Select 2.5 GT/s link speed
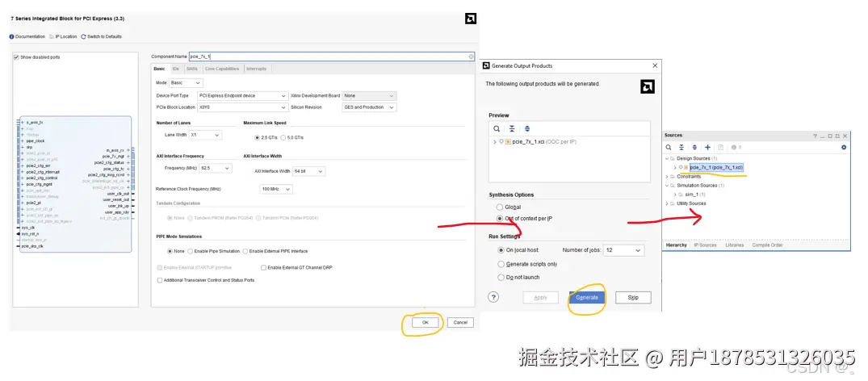Image resolution: width=868 pixels, height=381 pixels. pos(257,137)
